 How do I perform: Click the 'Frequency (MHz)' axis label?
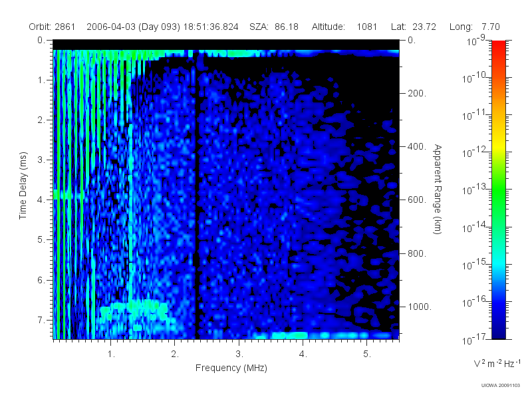click(231, 368)
